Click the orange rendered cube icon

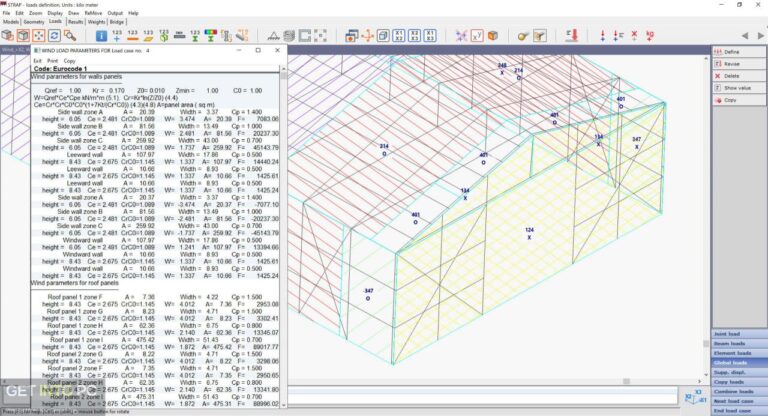[493, 35]
